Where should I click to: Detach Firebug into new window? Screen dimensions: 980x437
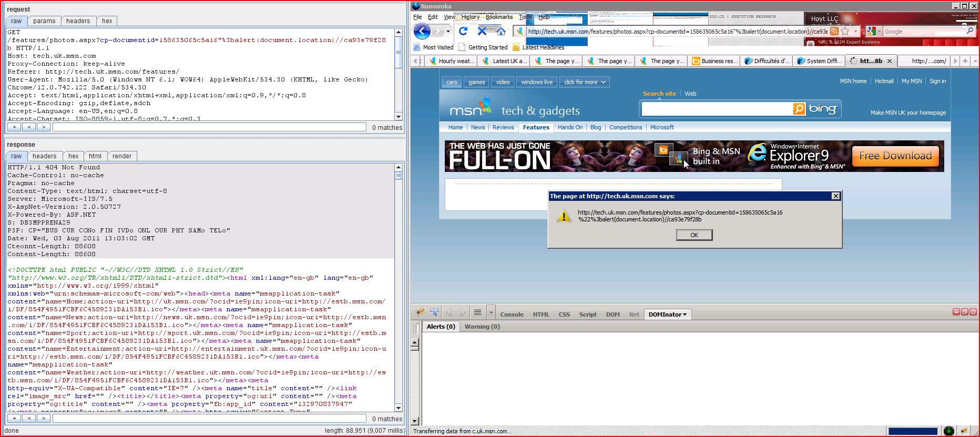[x=965, y=312]
